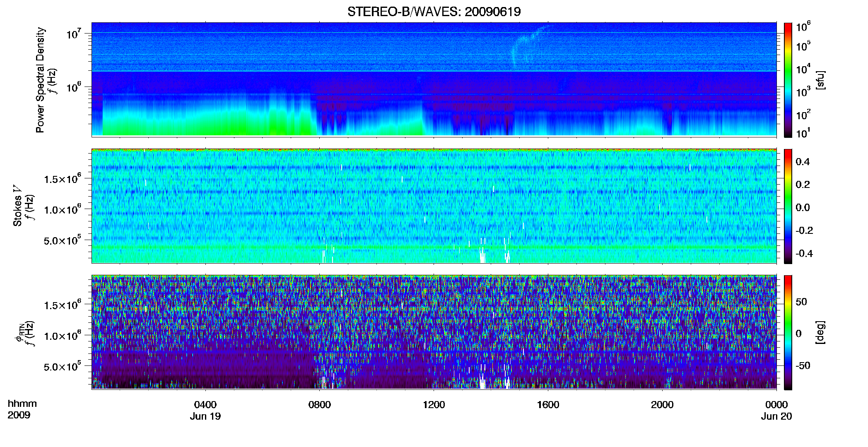Click the 10^4 label on the sfu color bar
868x447 pixels.
(803, 69)
